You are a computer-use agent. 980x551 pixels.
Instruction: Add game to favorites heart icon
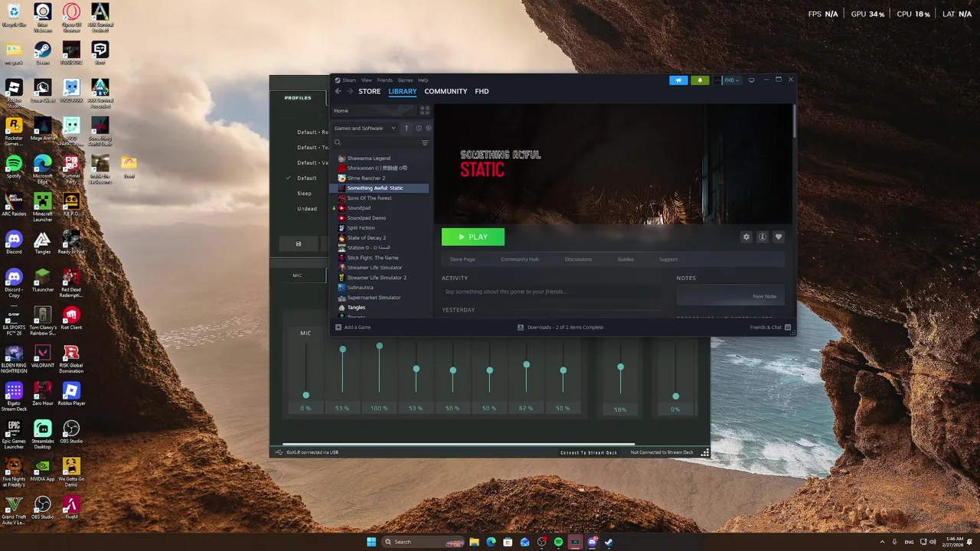(779, 237)
